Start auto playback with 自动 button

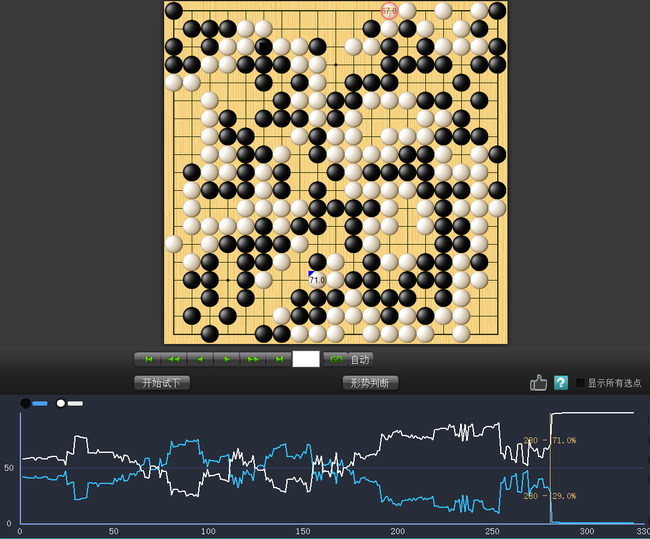(360, 359)
